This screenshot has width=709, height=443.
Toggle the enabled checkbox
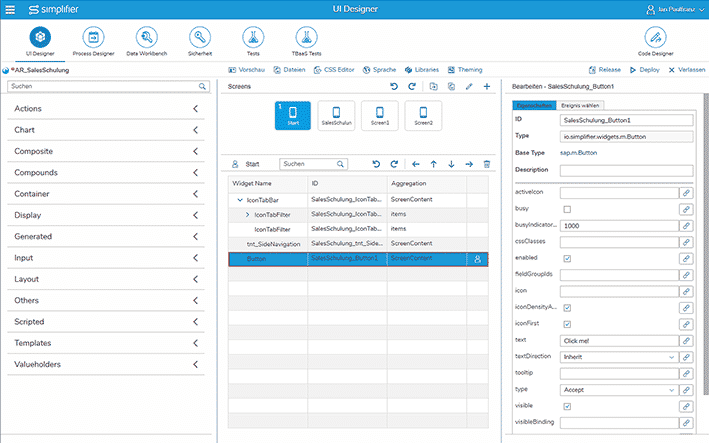pyautogui.click(x=567, y=259)
